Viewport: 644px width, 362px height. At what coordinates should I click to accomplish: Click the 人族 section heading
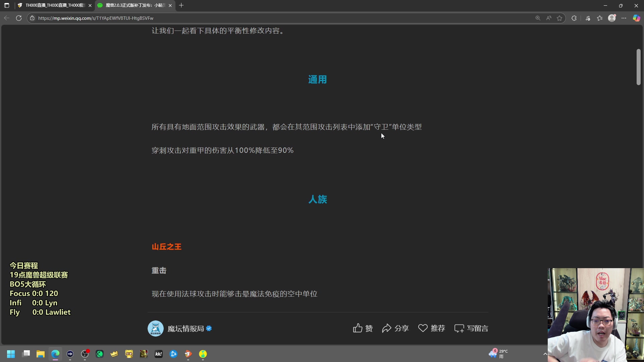[x=318, y=199]
